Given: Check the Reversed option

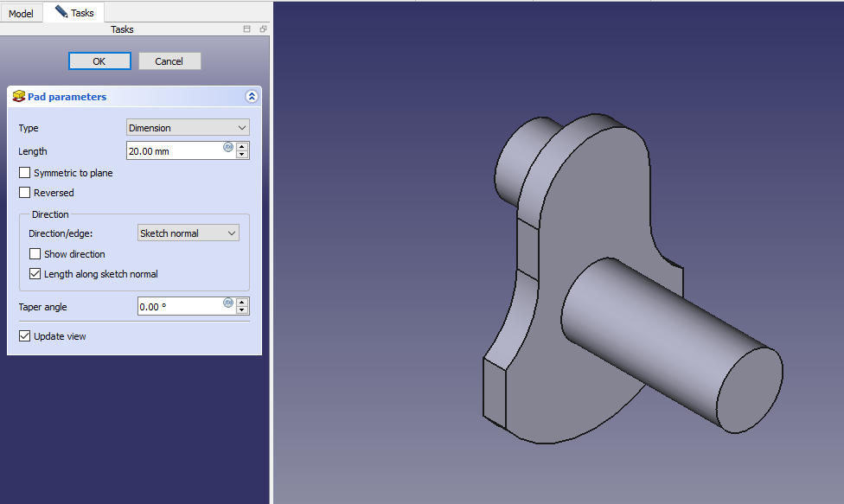Looking at the screenshot, I should tap(25, 193).
